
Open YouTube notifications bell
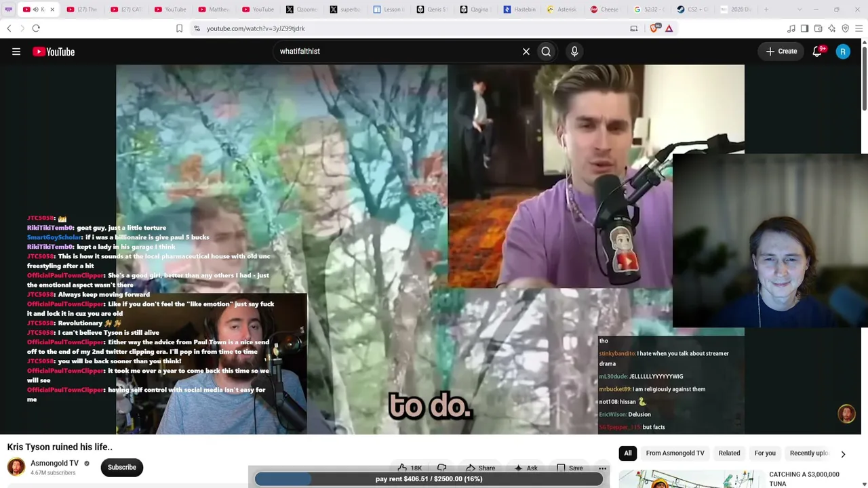pyautogui.click(x=818, y=52)
